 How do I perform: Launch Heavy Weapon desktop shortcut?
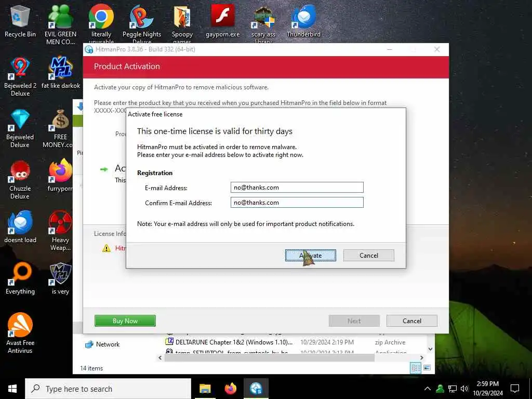click(60, 231)
